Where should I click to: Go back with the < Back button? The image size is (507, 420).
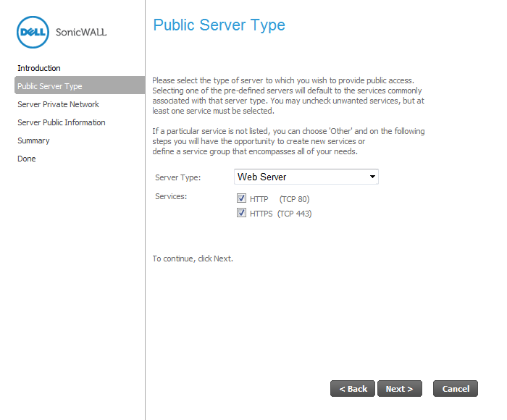point(353,389)
